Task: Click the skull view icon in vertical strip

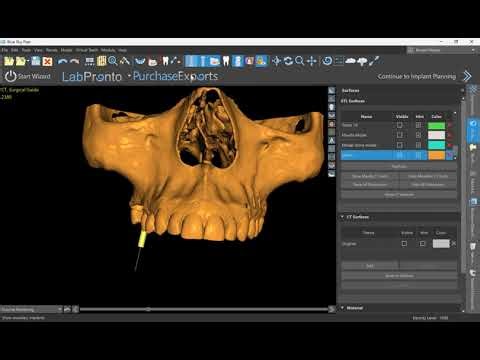Action: 332,107
